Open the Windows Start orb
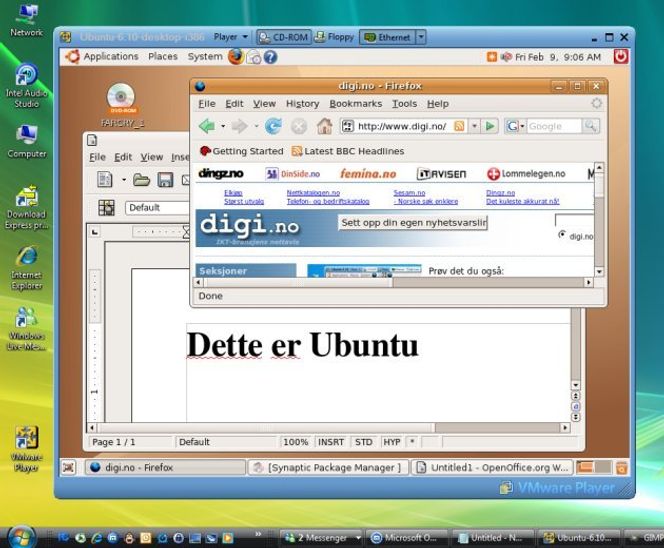The height and width of the screenshot is (548, 664). pyautogui.click(x=20, y=537)
